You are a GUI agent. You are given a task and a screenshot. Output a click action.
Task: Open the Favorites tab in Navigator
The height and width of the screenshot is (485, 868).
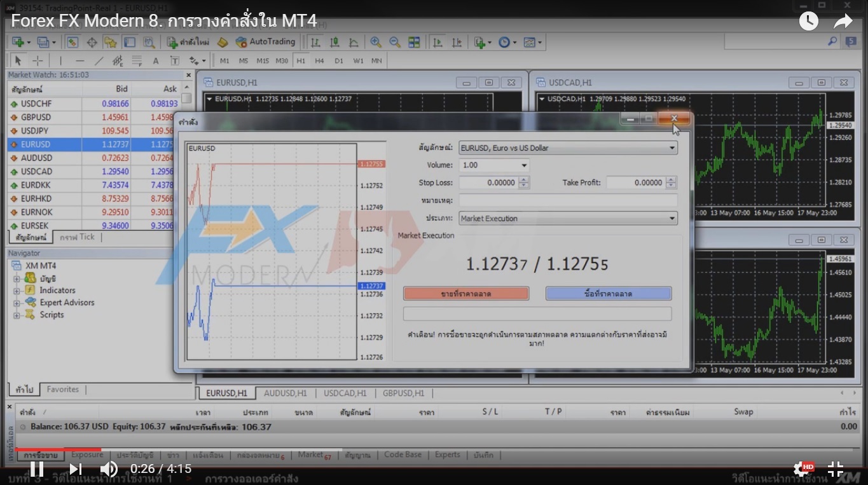[63, 390]
